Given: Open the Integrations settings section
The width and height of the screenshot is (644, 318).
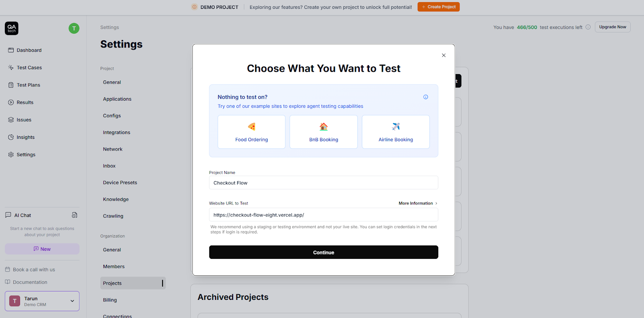Looking at the screenshot, I should click(x=116, y=132).
